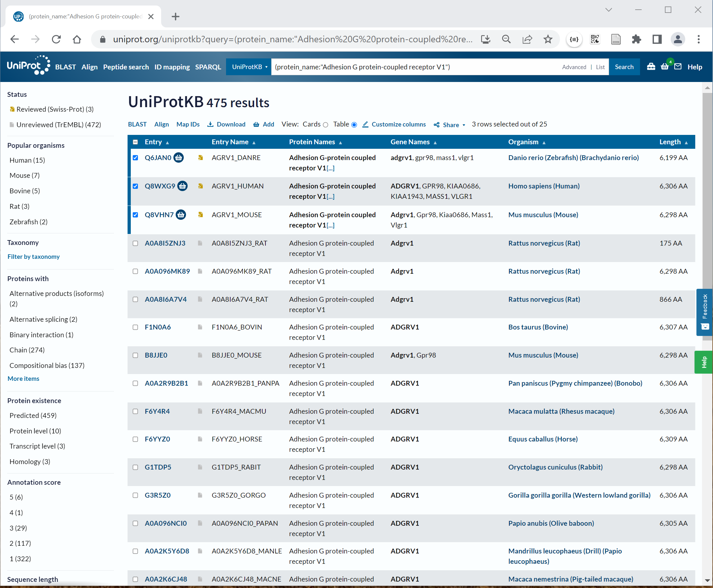Click the Customize columns pencil icon

[365, 124]
